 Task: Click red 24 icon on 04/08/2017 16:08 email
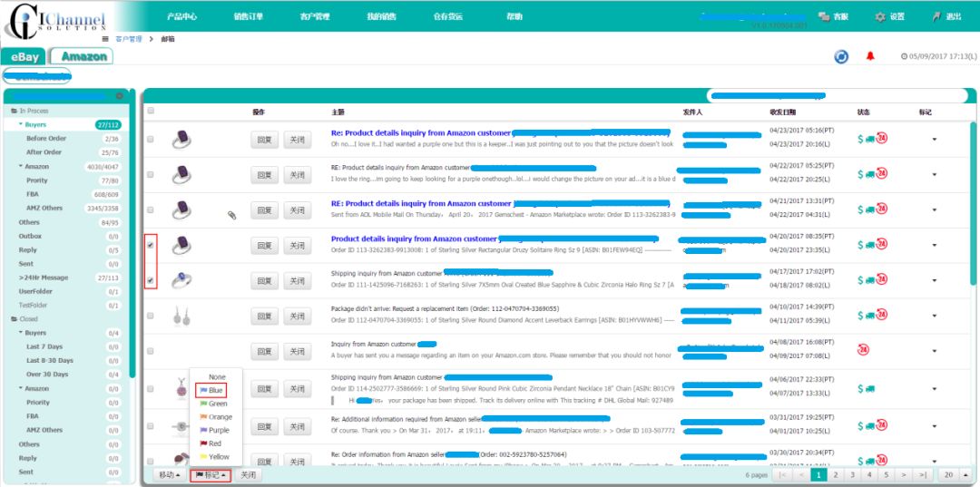click(x=863, y=350)
